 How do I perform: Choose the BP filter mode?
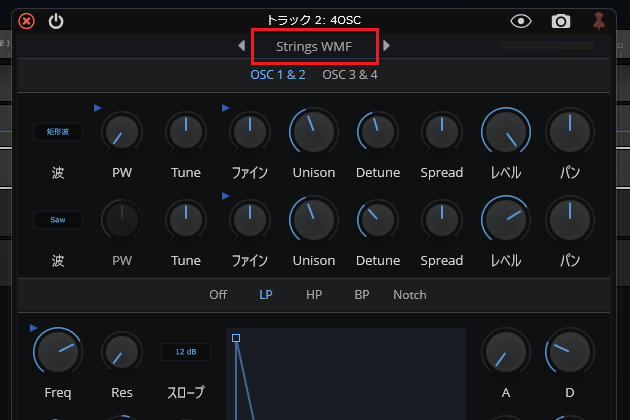362,294
